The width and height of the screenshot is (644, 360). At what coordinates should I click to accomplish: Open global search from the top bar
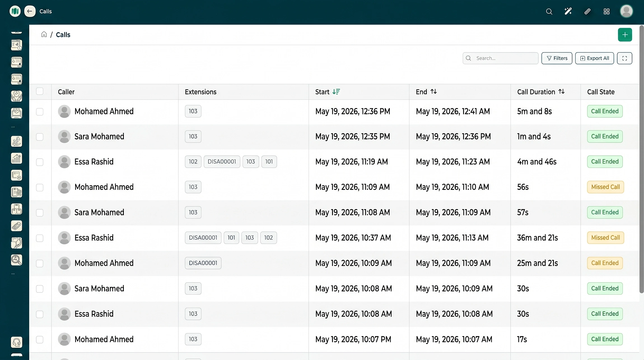tap(549, 11)
